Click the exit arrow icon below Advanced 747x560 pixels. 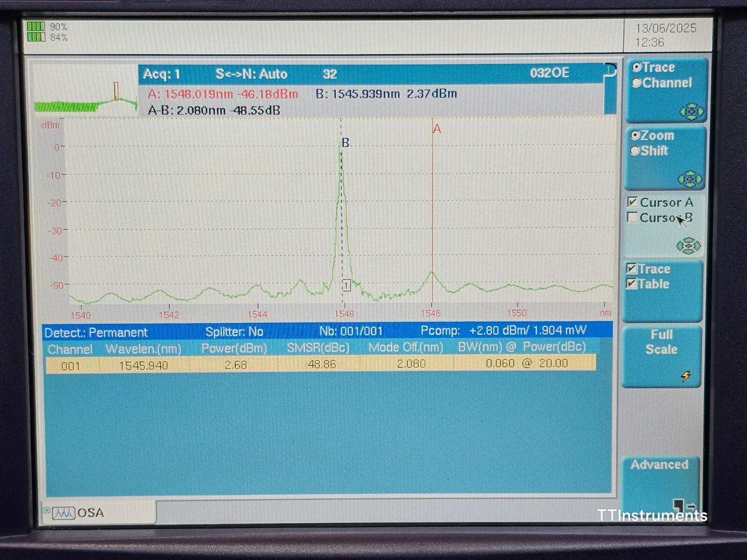point(684,506)
